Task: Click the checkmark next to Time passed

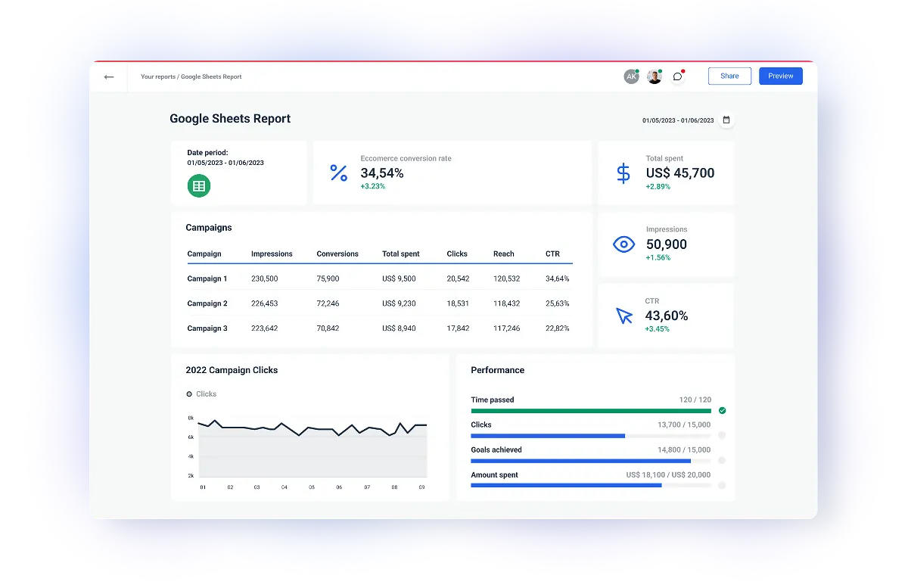Action: pyautogui.click(x=721, y=410)
